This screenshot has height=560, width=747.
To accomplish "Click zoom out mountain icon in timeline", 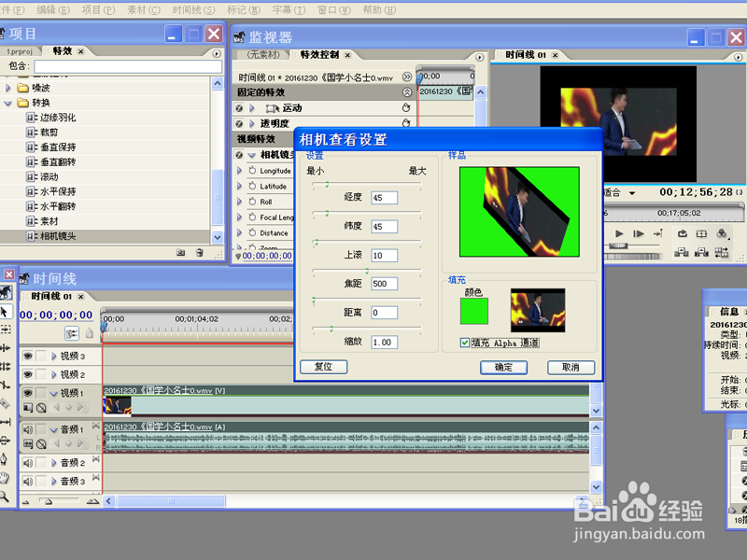I will pyautogui.click(x=26, y=501).
